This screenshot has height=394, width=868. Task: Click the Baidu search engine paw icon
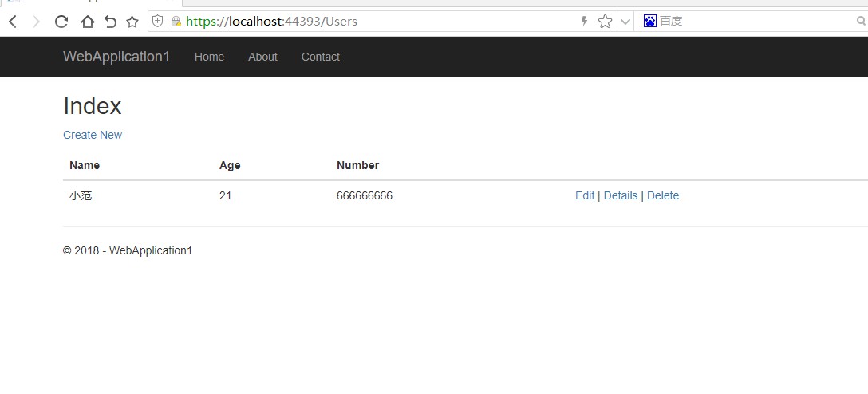pos(650,21)
